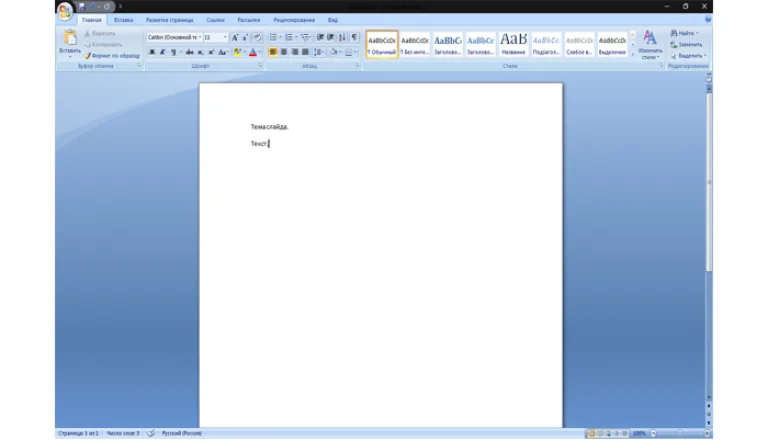Open the Вставка ribbon tab
768x441 pixels.
[x=123, y=20]
